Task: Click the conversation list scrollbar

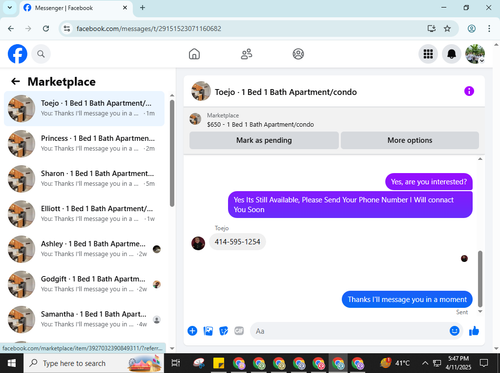Action: click(x=172, y=153)
